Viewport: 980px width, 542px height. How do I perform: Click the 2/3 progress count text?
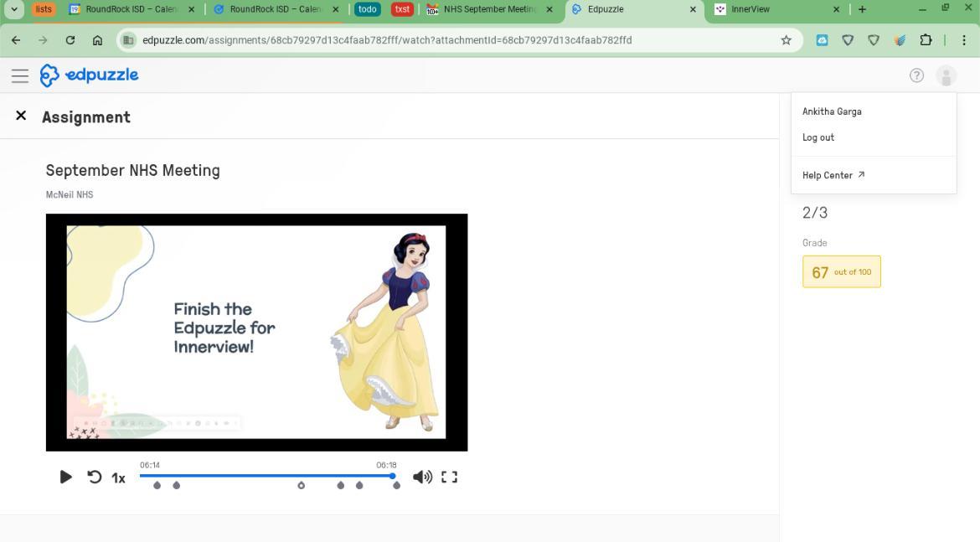coord(815,213)
